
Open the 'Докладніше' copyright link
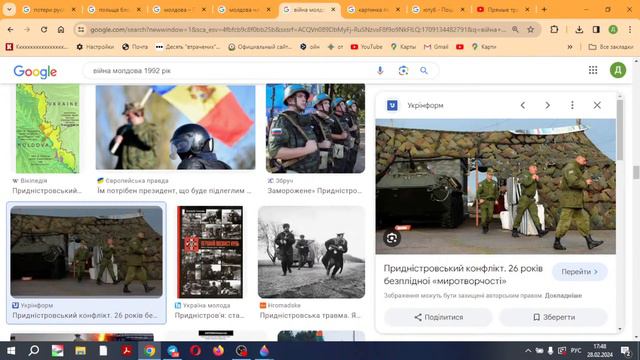pos(563,296)
